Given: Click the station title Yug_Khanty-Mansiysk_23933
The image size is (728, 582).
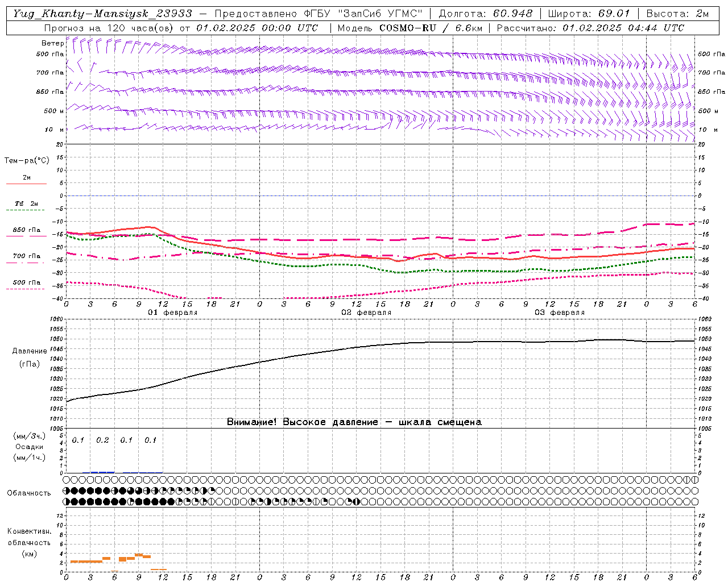Looking at the screenshot, I should click(103, 14).
